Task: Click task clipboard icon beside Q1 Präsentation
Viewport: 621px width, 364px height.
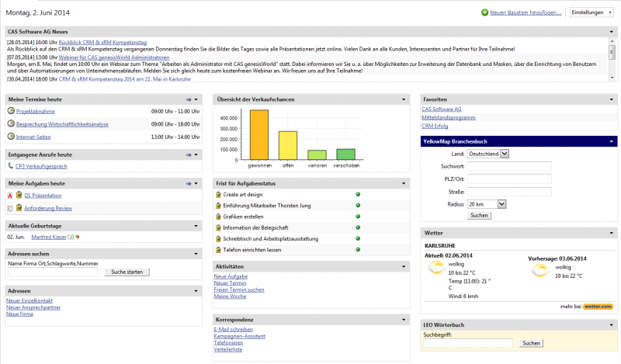Action: click(x=19, y=195)
